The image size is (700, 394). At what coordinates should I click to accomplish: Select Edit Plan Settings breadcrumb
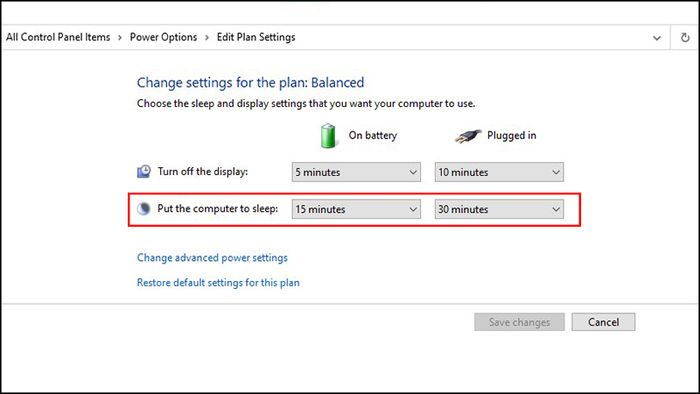coord(256,37)
